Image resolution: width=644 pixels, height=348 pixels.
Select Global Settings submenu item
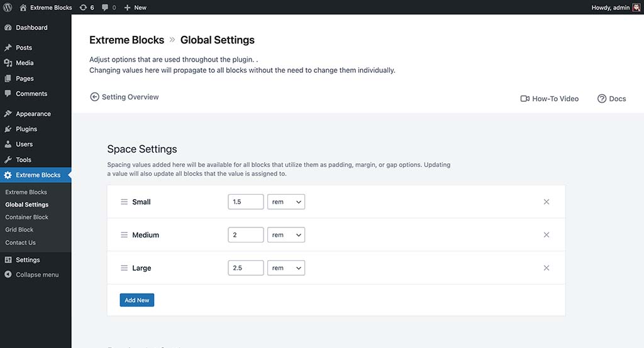26,204
